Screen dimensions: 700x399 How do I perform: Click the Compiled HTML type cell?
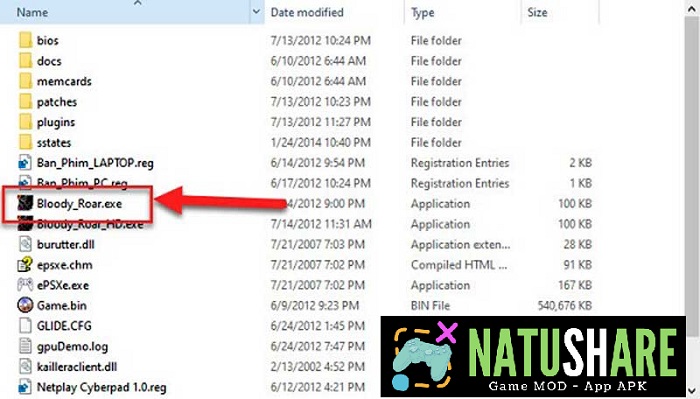(x=459, y=265)
